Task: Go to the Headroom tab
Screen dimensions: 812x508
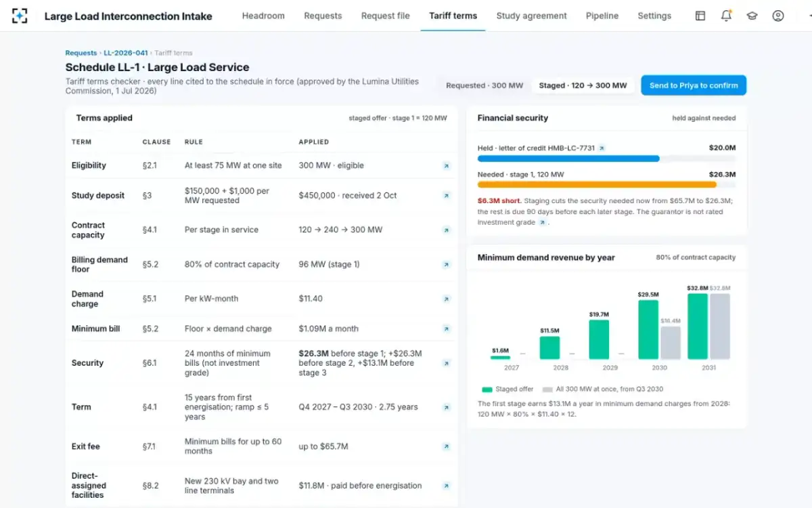Action: pos(263,16)
